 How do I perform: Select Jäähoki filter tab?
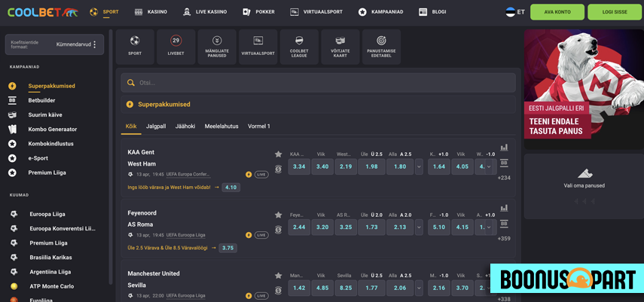pos(185,126)
